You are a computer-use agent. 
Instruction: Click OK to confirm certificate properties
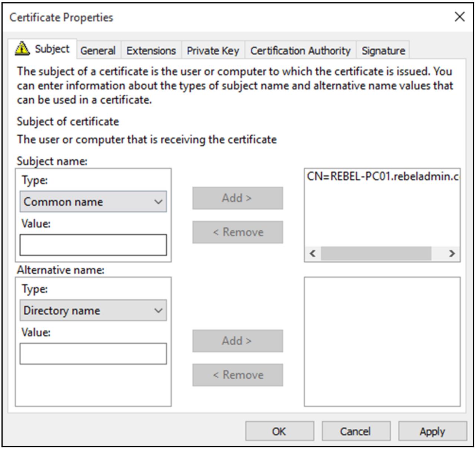tap(279, 431)
